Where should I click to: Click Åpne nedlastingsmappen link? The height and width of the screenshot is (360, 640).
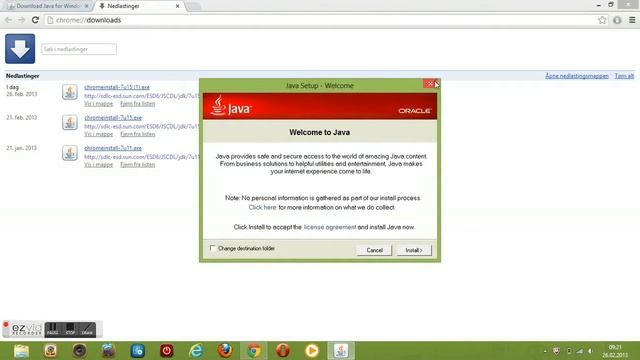[x=577, y=76]
